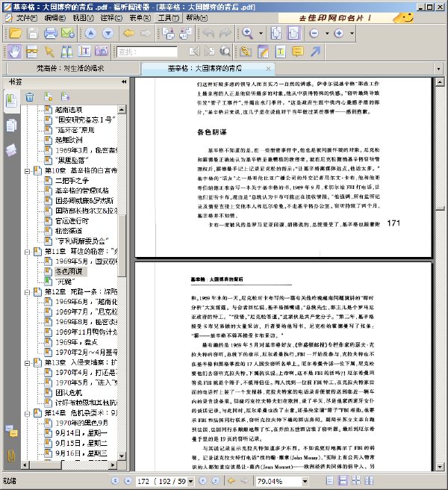Image resolution: width=448 pixels, height=490 pixels.
Task: Select bookmark 各色阴谋
Action: click(x=69, y=271)
